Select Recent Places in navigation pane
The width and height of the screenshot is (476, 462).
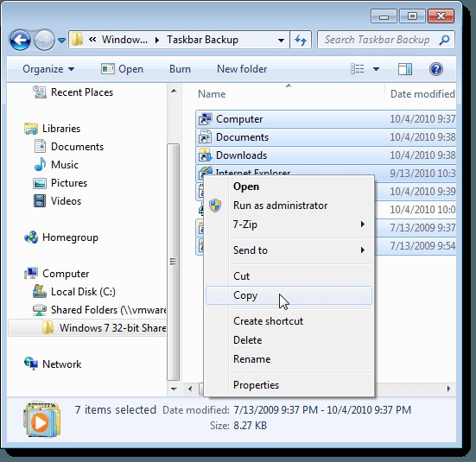(82, 92)
